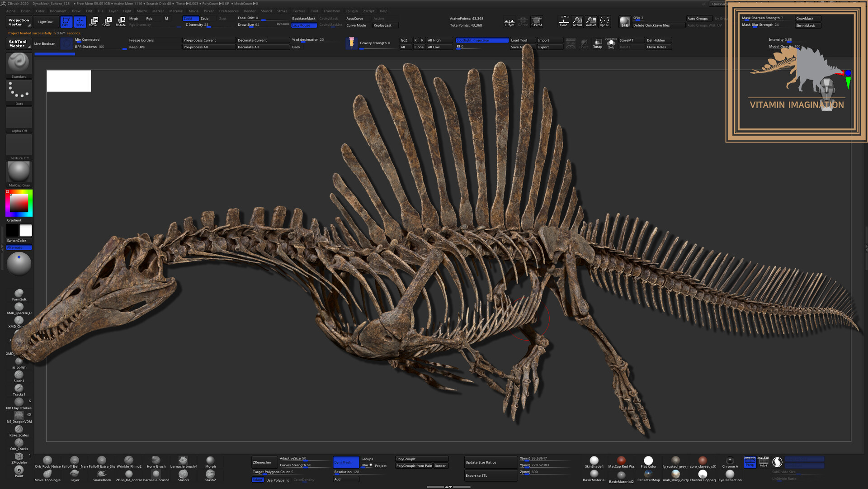Screen dimensions: 868x489
Task: Click the ZRemesher button
Action: click(x=264, y=462)
